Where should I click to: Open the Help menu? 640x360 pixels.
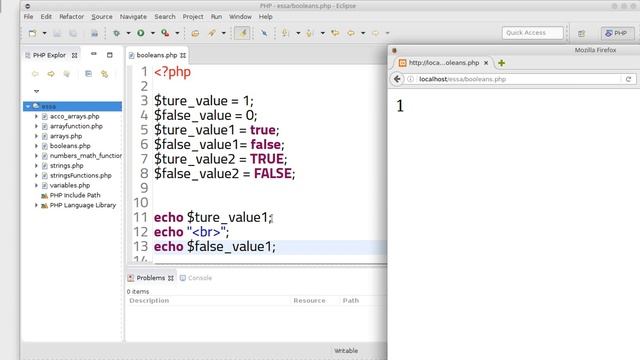pos(265,17)
